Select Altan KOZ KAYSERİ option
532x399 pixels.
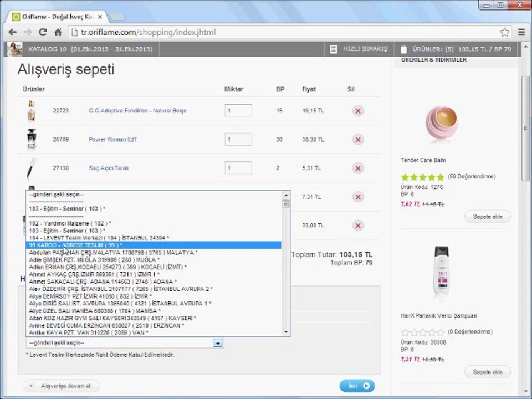154,318
